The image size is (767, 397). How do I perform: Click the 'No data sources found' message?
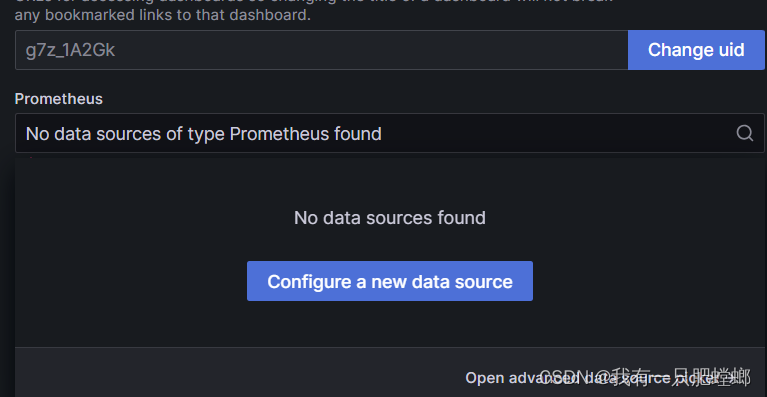(x=390, y=218)
